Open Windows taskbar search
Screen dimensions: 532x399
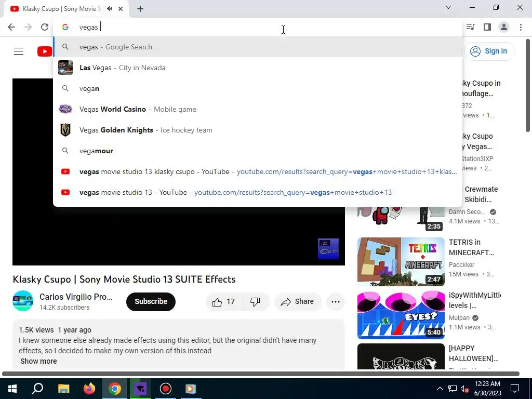[37, 389]
